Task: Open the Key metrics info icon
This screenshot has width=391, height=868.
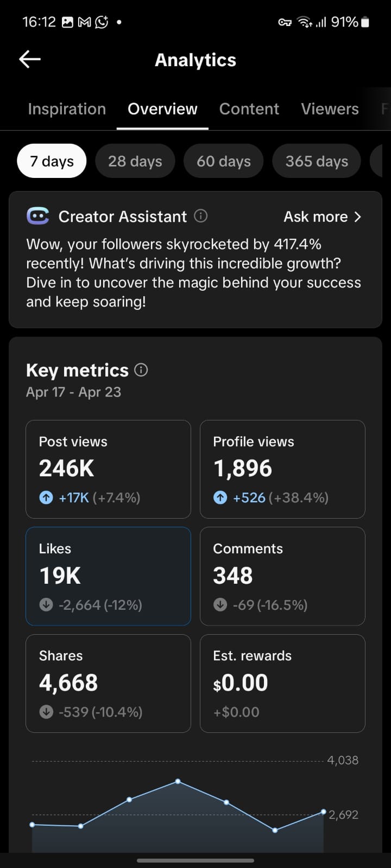Action: point(141,370)
